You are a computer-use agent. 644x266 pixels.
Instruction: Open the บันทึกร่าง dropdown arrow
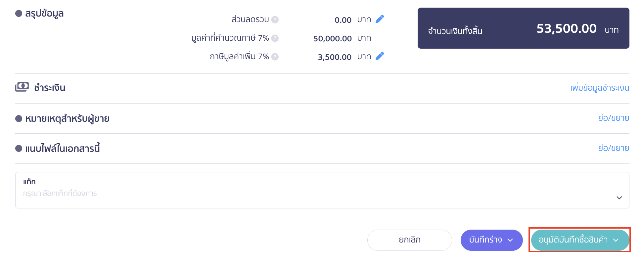511,240
